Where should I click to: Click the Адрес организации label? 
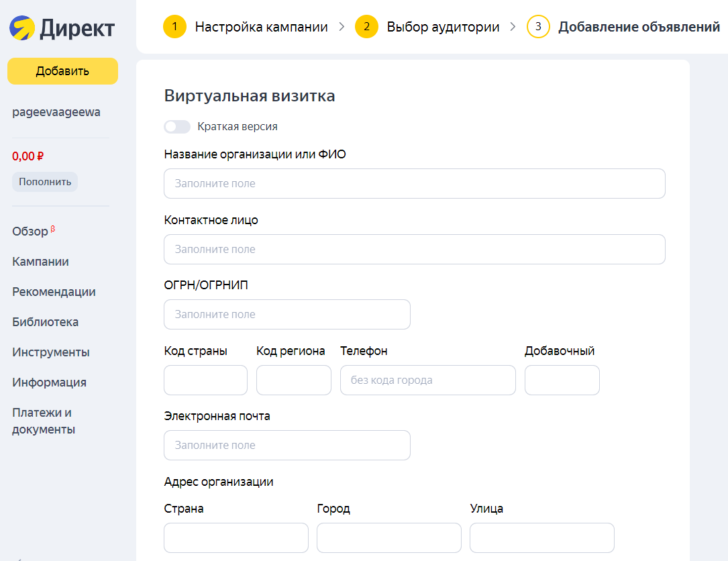[219, 482]
